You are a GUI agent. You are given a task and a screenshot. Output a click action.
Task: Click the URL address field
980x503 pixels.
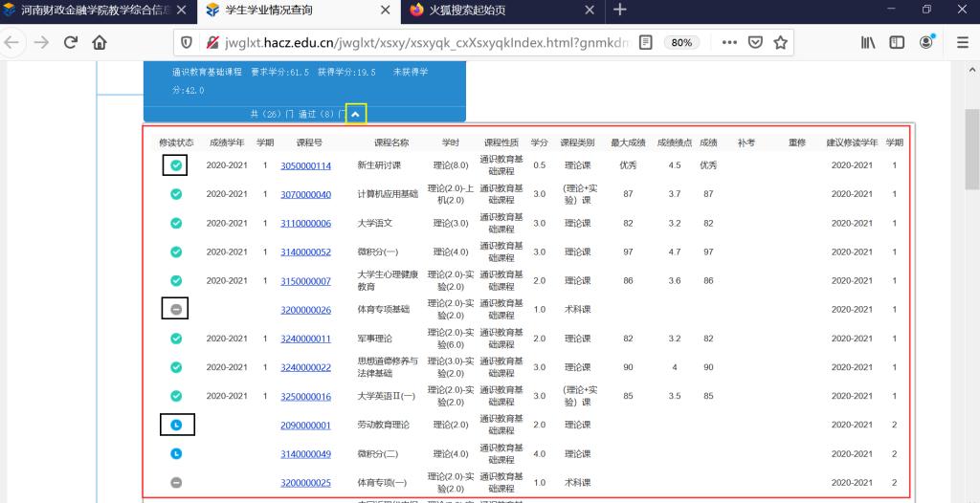pyautogui.click(x=425, y=42)
